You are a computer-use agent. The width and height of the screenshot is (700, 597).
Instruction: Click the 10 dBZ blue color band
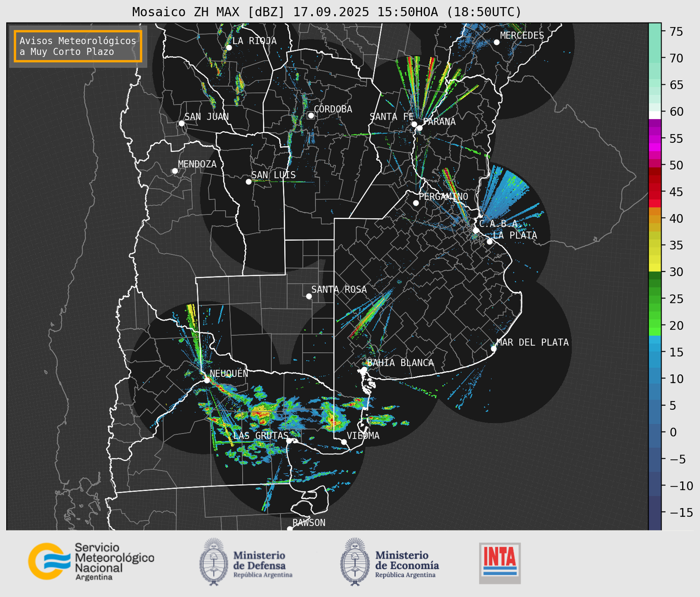[655, 379]
